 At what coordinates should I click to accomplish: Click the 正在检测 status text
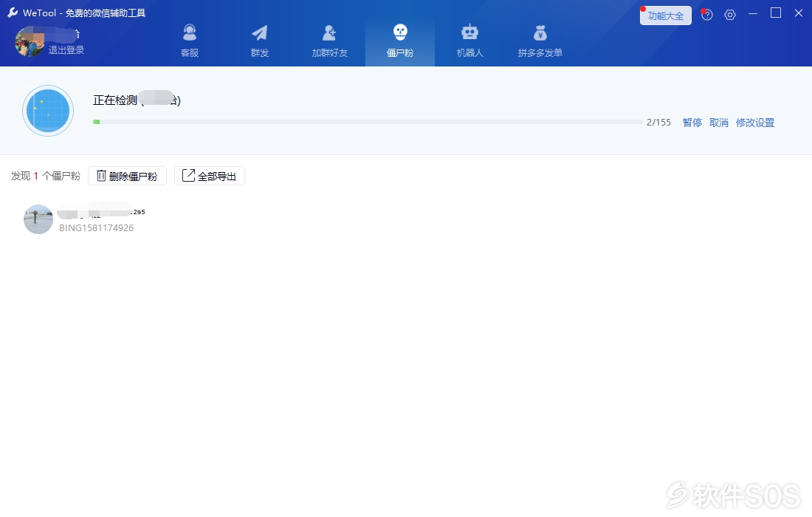pos(115,100)
